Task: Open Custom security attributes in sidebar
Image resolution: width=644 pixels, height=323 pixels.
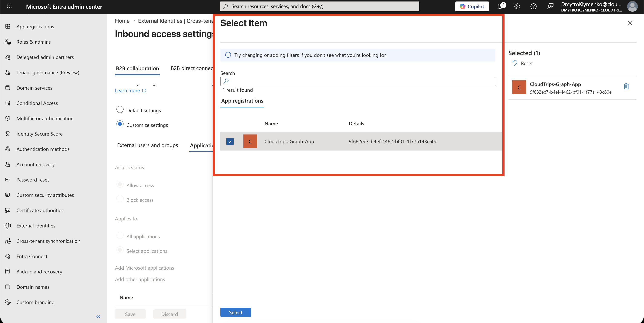Action: (x=45, y=195)
